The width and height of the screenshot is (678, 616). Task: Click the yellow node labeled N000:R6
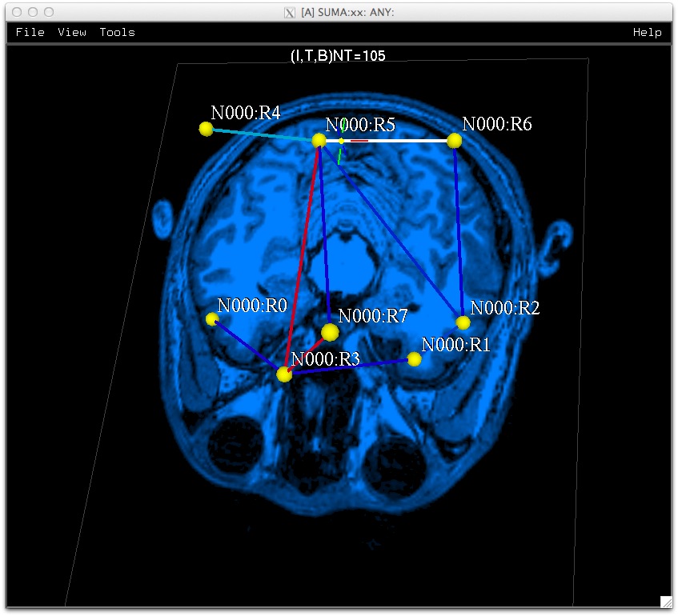click(x=455, y=141)
